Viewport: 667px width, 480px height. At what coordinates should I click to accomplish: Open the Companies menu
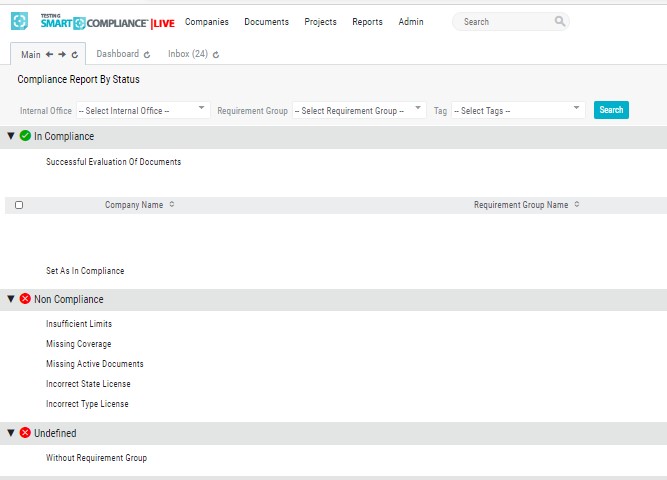206,22
